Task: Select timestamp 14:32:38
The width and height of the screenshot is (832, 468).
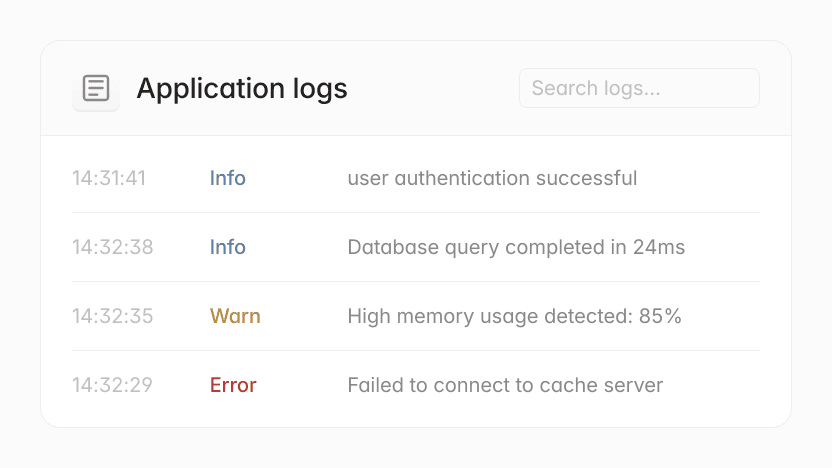Action: tap(113, 247)
